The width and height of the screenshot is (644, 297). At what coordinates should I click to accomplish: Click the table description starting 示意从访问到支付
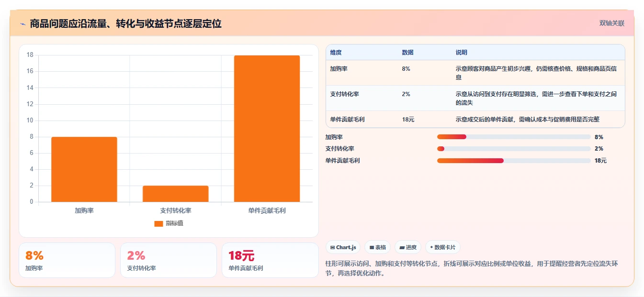[536, 98]
